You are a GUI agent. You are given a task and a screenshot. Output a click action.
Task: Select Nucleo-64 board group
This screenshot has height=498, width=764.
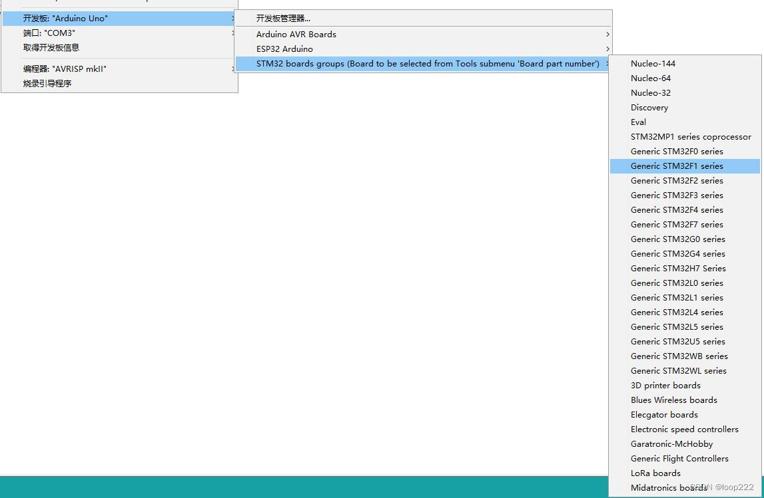click(685, 78)
